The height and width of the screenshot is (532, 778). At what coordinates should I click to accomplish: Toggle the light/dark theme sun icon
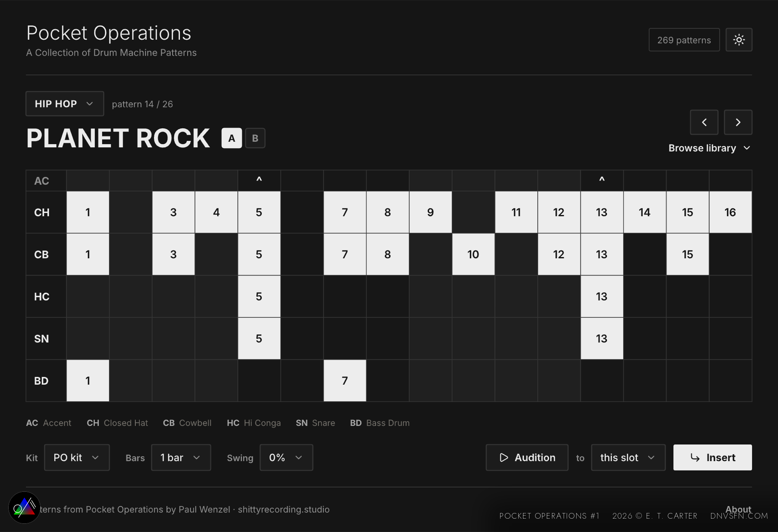click(x=739, y=40)
